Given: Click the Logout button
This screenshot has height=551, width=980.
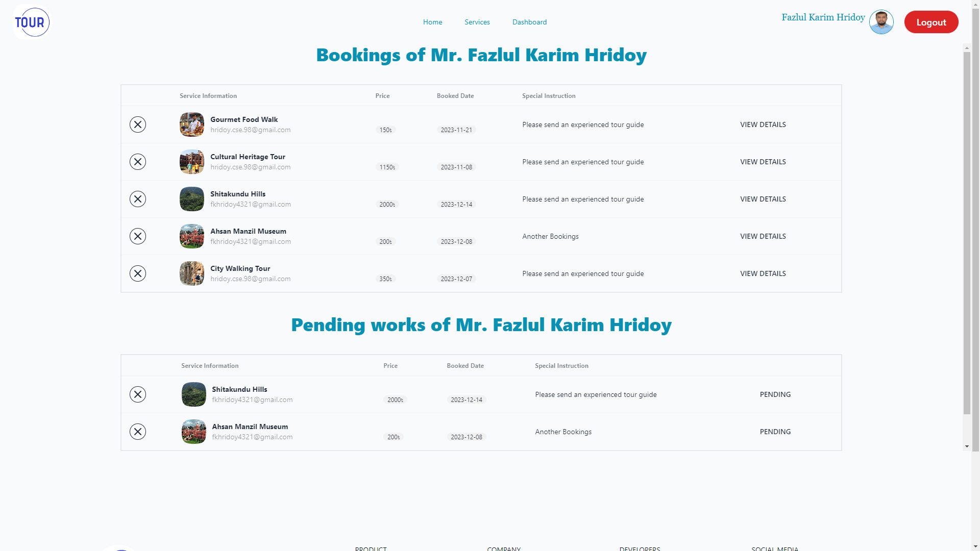Looking at the screenshot, I should (x=931, y=22).
